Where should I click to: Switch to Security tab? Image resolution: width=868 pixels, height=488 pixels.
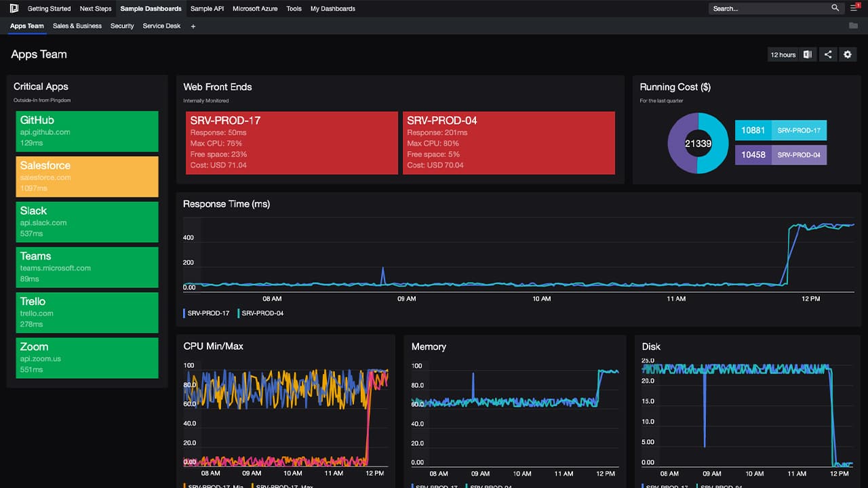pyautogui.click(x=122, y=26)
